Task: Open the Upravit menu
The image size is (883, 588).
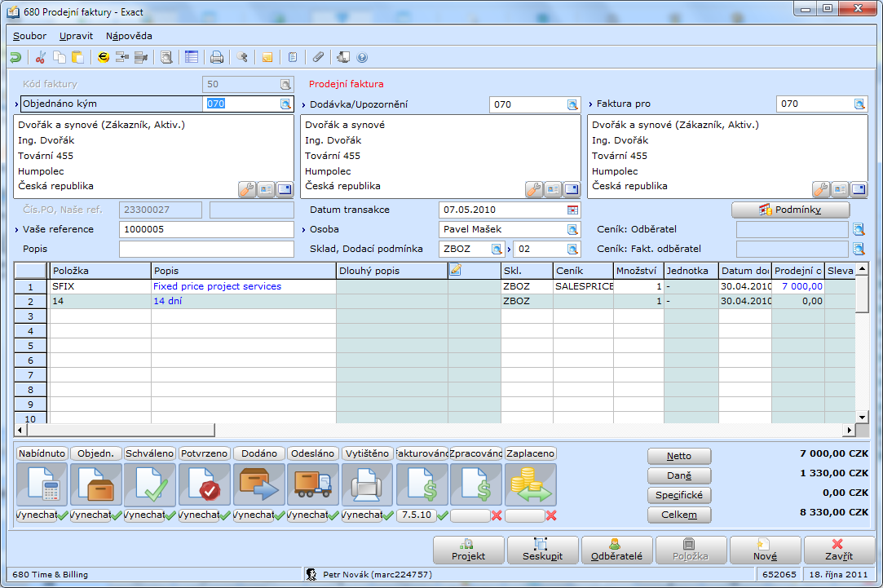Action: coord(76,36)
